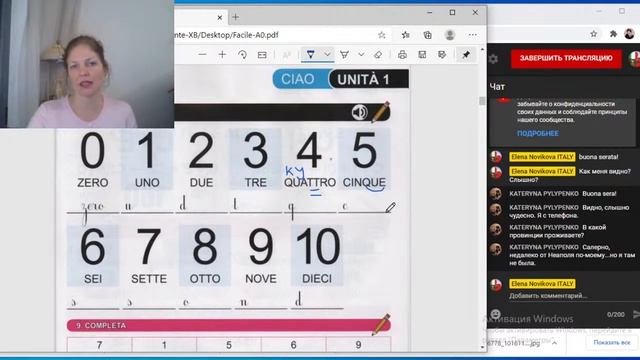Zoom out the PDF with minus icon
Image resolution: width=640 pixels, height=360 pixels.
[x=202, y=54]
